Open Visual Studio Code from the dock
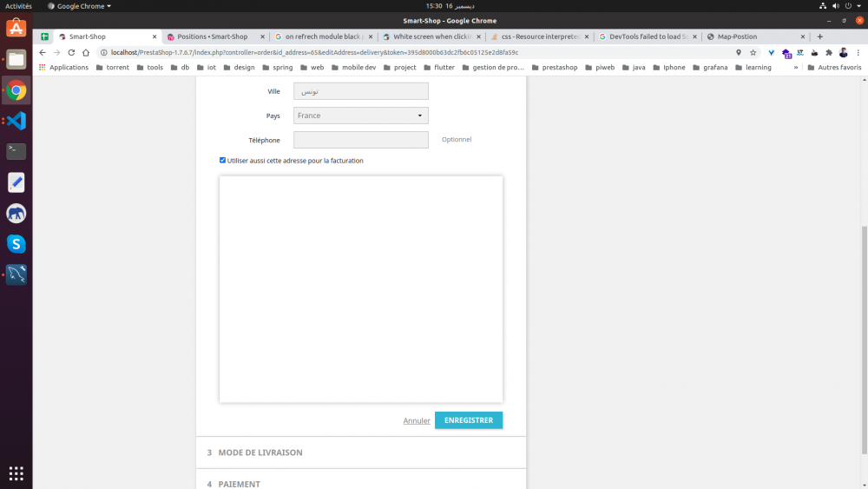868x489 pixels. pyautogui.click(x=16, y=121)
